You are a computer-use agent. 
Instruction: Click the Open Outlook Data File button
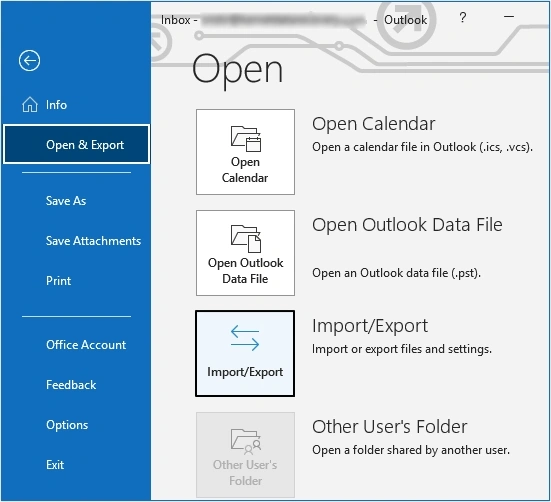coord(245,253)
